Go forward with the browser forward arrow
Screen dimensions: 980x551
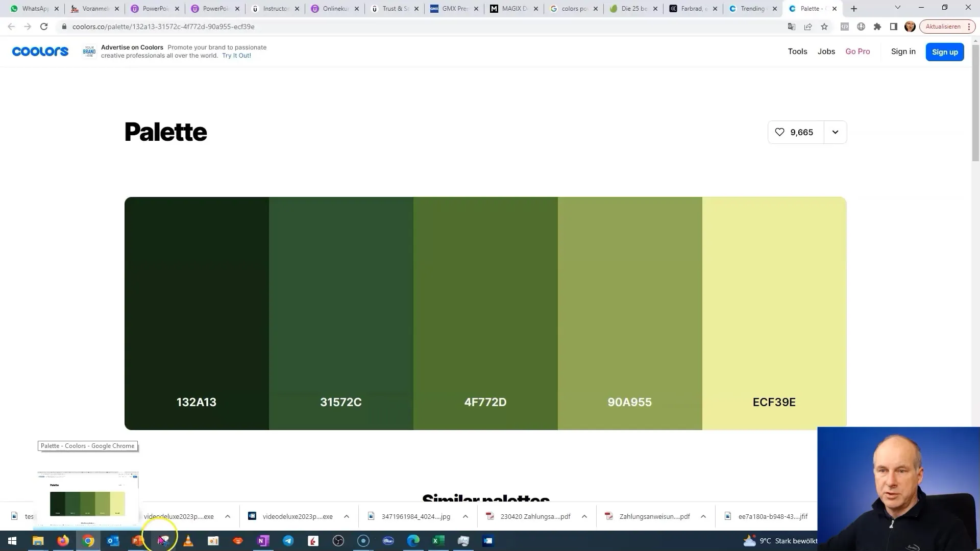coord(28,27)
